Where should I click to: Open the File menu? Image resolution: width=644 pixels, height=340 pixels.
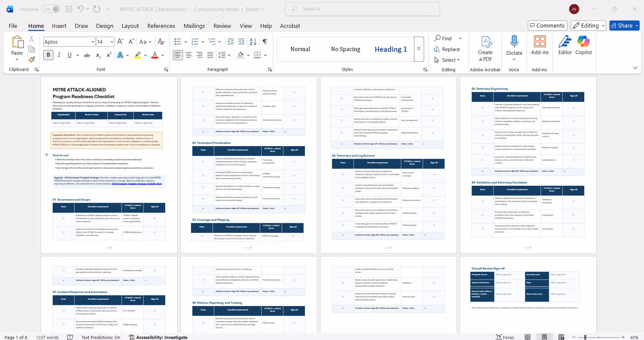tap(13, 26)
